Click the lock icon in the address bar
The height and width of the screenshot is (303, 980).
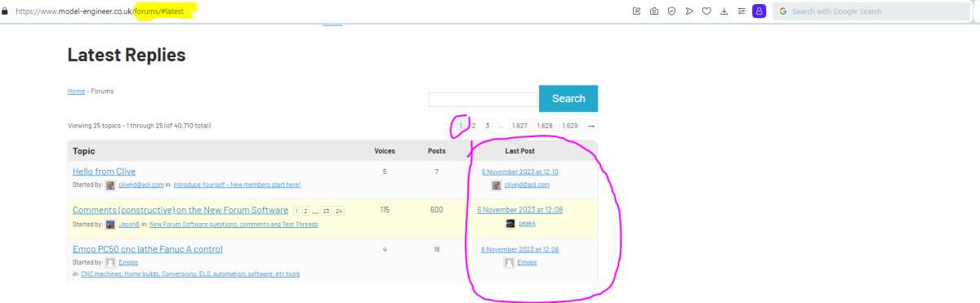(5, 11)
